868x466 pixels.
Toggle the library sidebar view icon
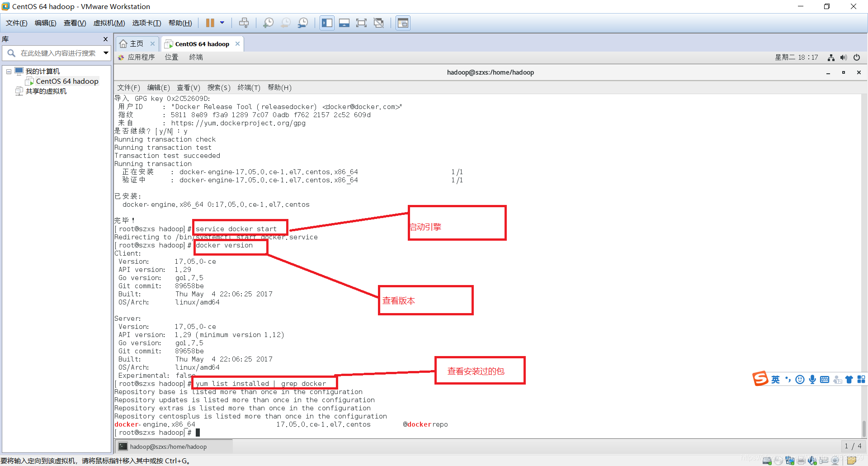pyautogui.click(x=327, y=23)
